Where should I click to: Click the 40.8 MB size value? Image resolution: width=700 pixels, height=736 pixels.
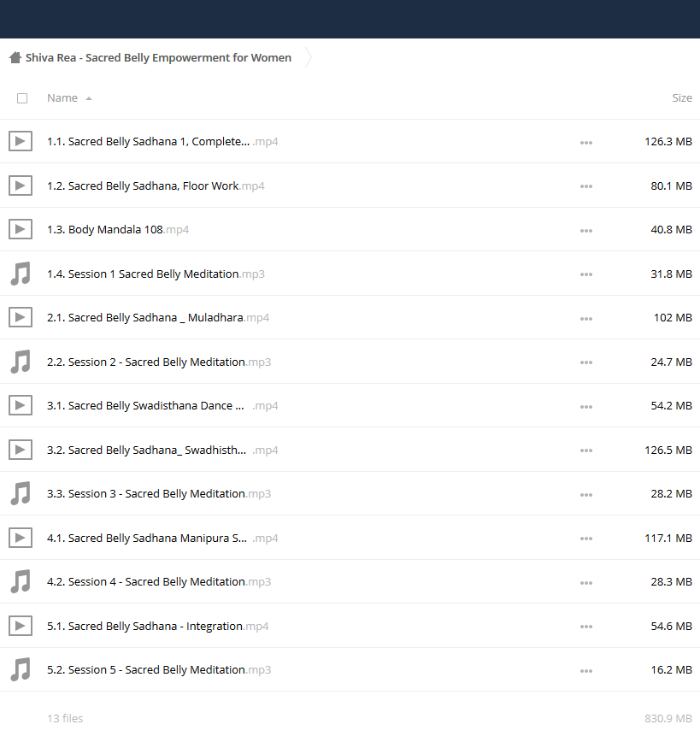(672, 230)
